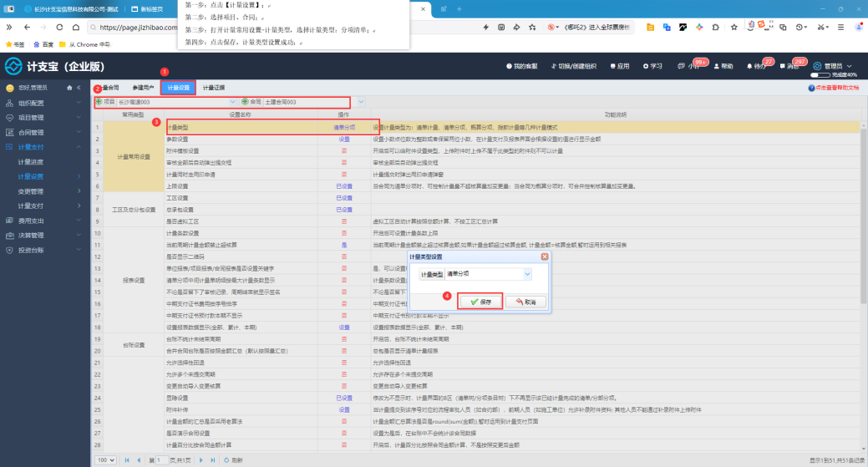Click the 保存 button in dialog

(480, 302)
